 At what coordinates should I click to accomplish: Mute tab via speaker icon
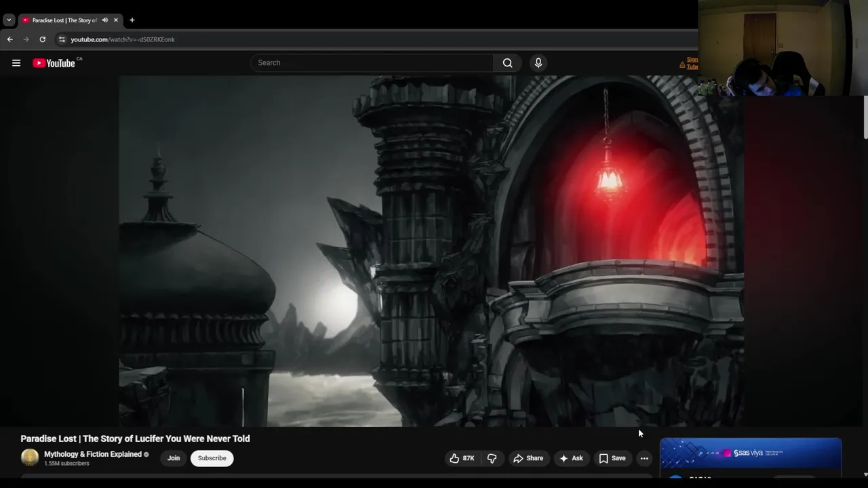coord(105,20)
